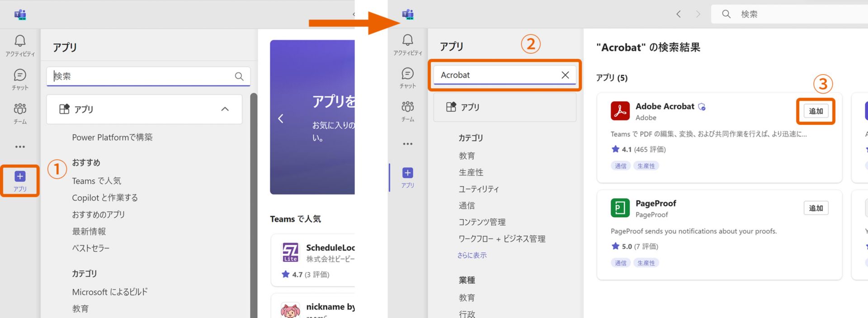Click search magnifier icon in left apps search
This screenshot has width=868, height=318.
239,76
